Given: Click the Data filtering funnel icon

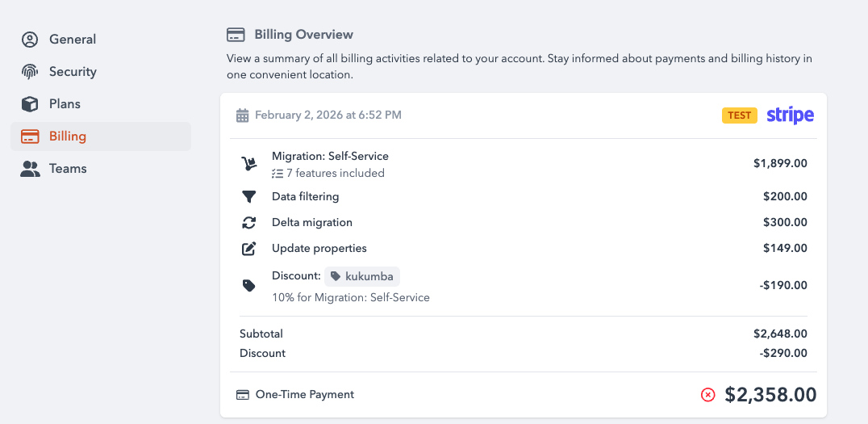Looking at the screenshot, I should [x=249, y=197].
